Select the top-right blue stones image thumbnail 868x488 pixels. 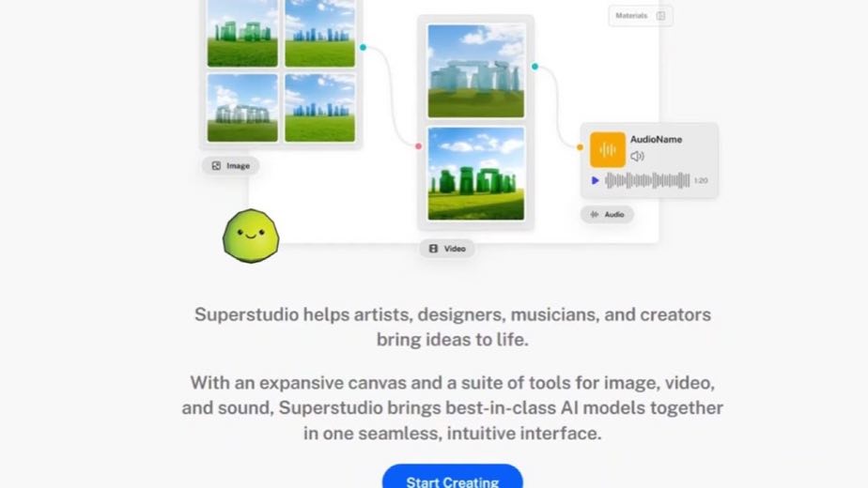(x=320, y=33)
